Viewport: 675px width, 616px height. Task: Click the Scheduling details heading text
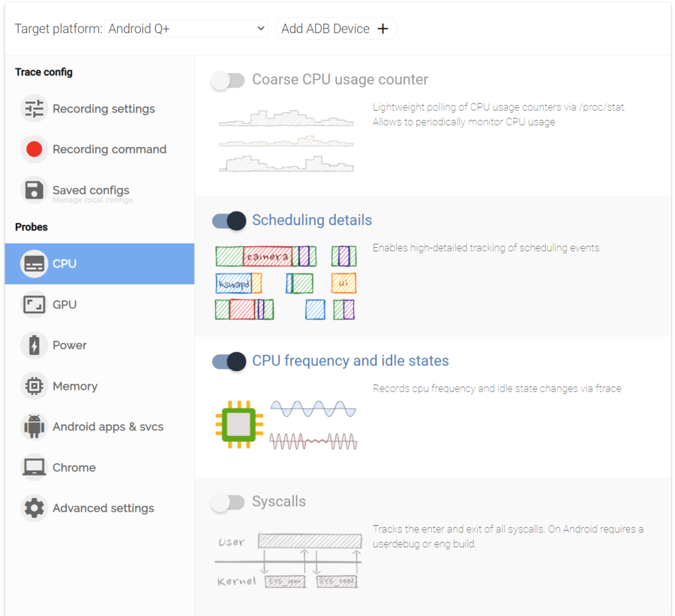coord(312,220)
